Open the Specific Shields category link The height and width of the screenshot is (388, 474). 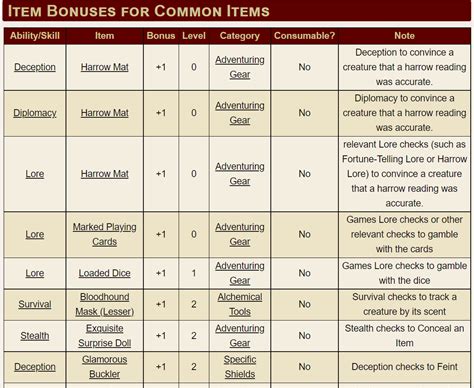[x=240, y=367]
